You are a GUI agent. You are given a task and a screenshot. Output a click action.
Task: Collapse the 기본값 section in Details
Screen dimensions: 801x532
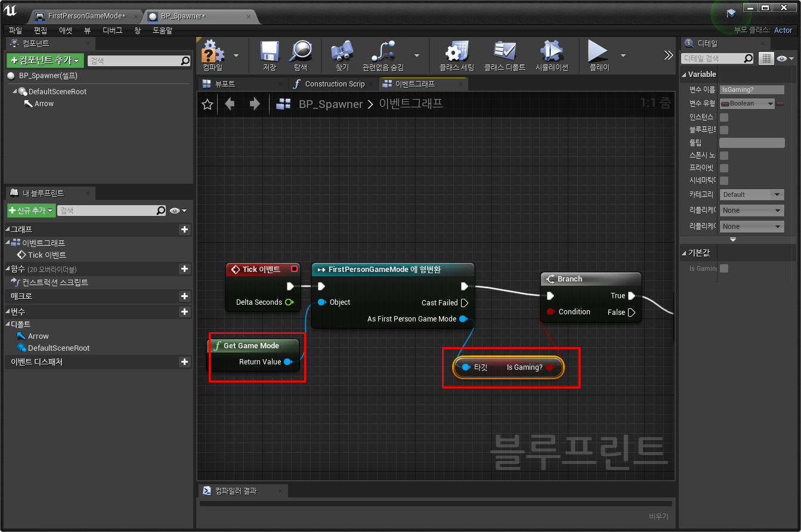[684, 253]
